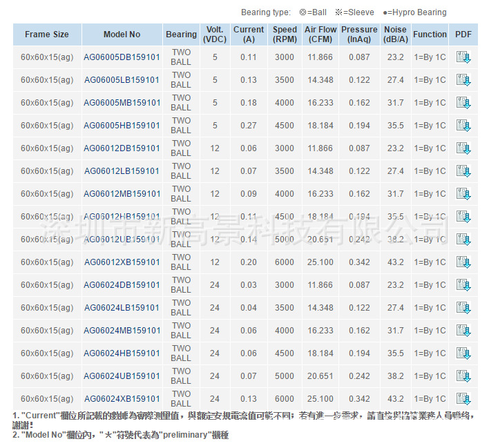The width and height of the screenshot is (489, 448).
Task: Download PDF for AG06024XB159101
Action: pyautogui.click(x=463, y=399)
